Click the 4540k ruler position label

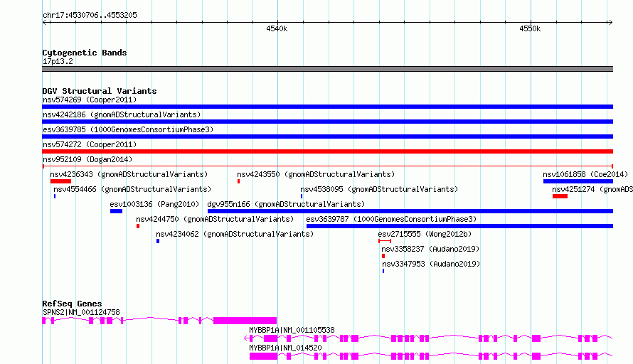tap(277, 28)
